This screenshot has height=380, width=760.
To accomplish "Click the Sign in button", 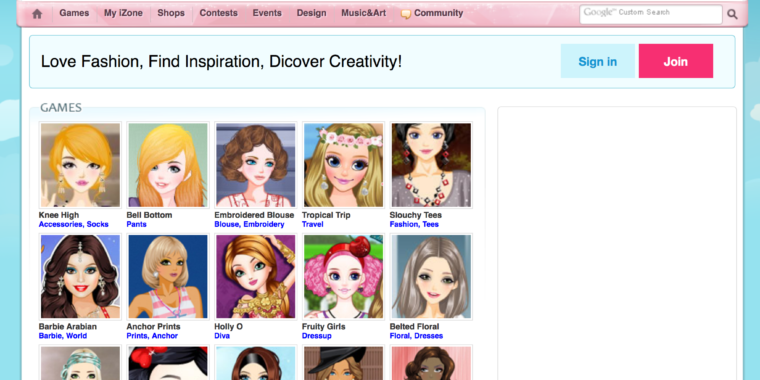I will coord(598,61).
